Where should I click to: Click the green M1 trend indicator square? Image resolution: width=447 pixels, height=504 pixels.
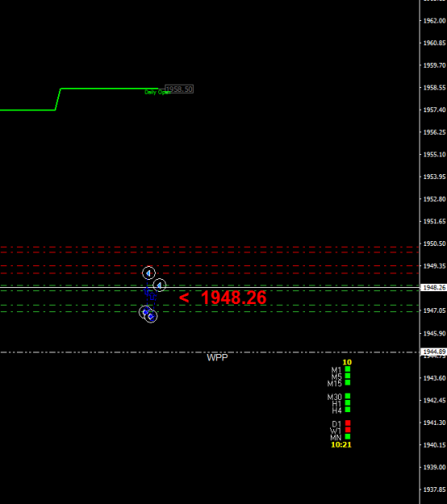tap(348, 369)
